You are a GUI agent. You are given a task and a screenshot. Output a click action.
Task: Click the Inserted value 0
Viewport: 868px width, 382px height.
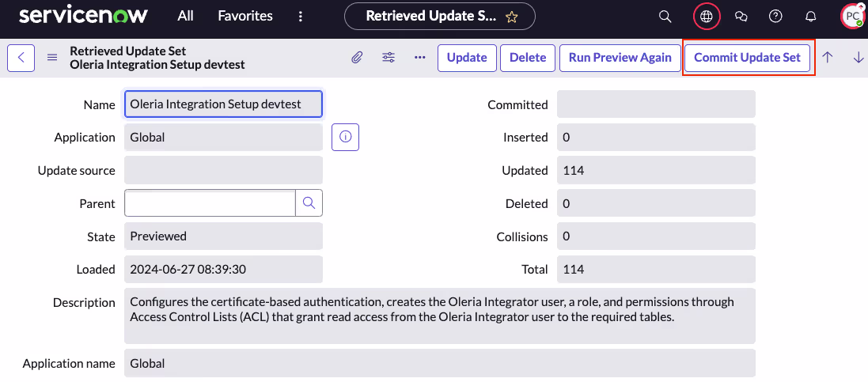coord(656,138)
